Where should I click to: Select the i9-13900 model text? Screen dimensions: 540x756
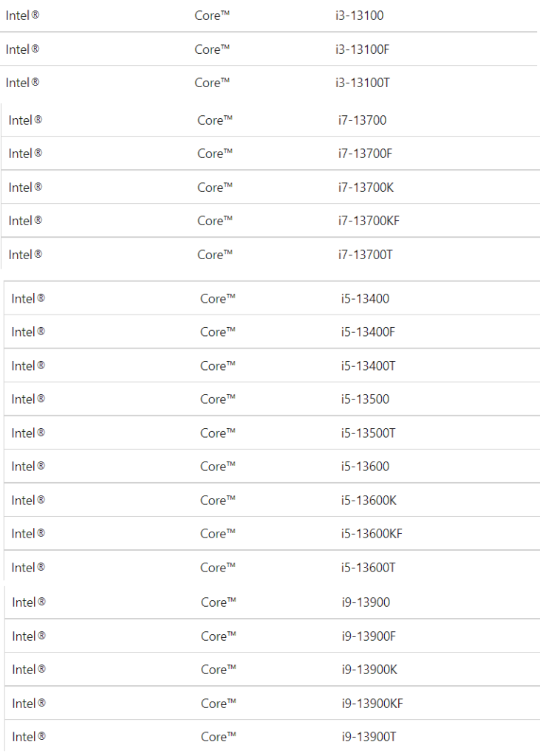point(366,602)
